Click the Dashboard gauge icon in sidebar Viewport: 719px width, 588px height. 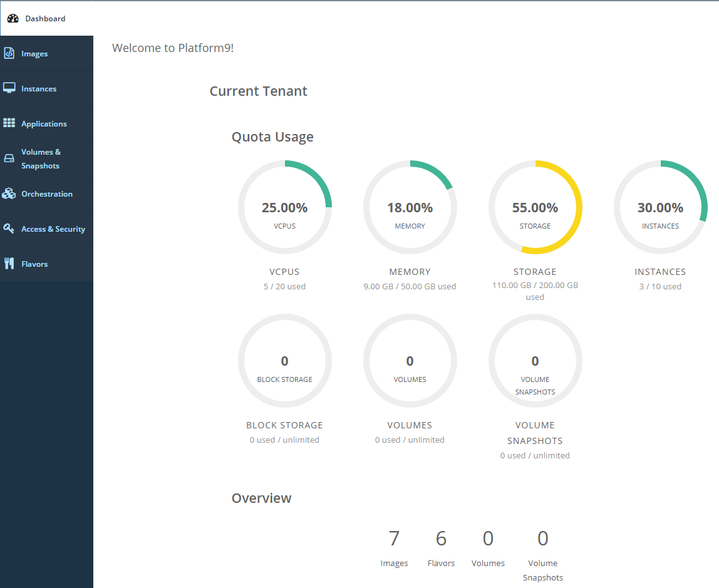pyautogui.click(x=13, y=18)
